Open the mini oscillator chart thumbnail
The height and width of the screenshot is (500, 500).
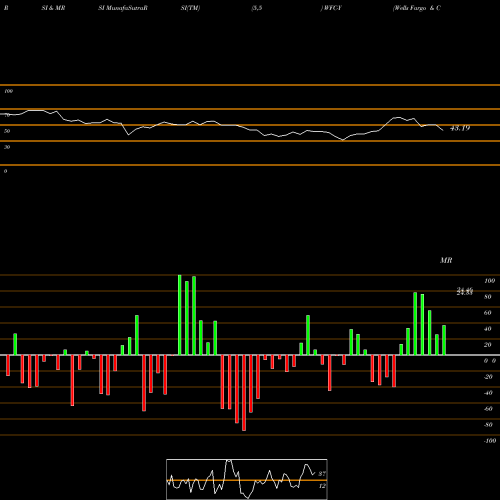click(247, 479)
